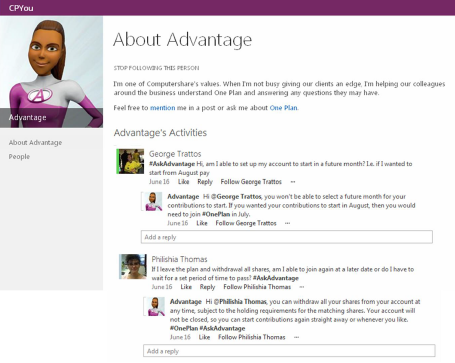Image resolution: width=455 pixels, height=363 pixels.
Task: Click the CPYou title in the purple header
Action: click(21, 8)
